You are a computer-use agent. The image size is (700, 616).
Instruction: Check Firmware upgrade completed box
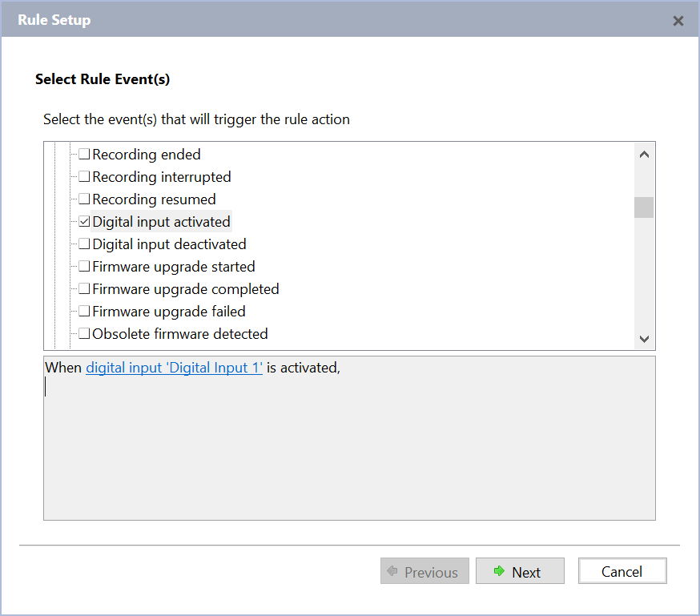point(84,289)
